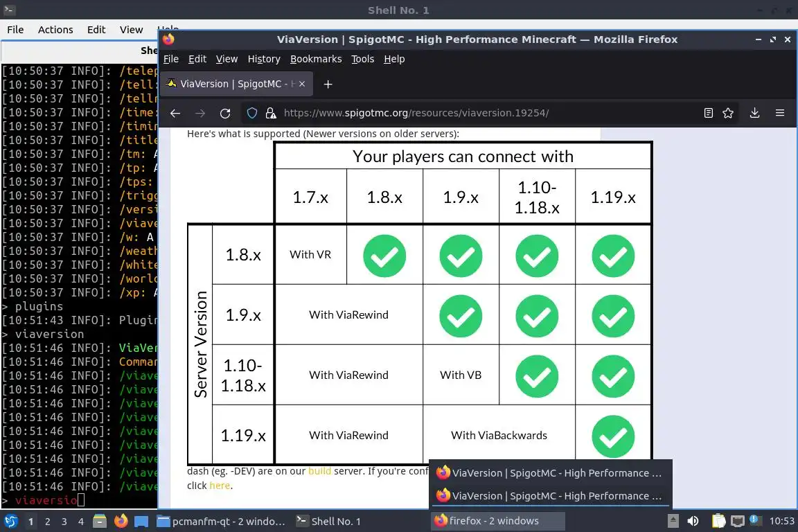Launch Firefox from taskbar quicklaunch icon
This screenshot has width=798, height=532.
pos(121,522)
